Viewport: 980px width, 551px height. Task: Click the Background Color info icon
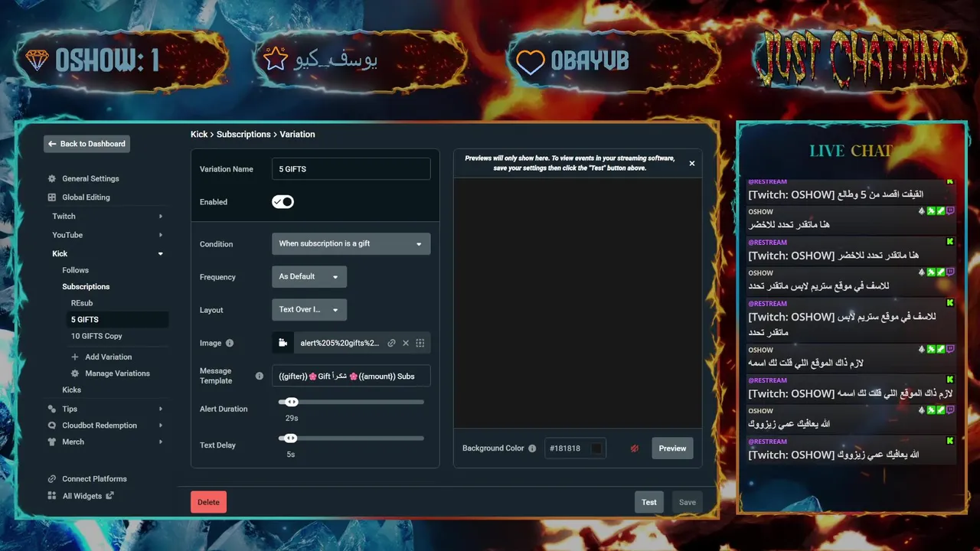click(532, 448)
